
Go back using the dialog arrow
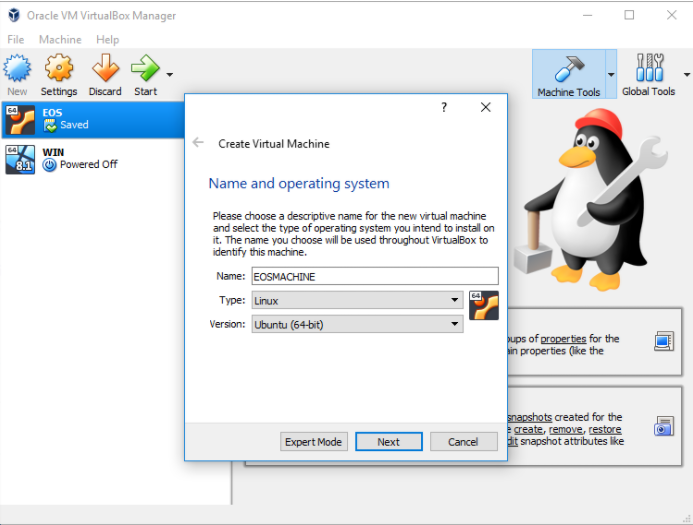[x=198, y=142]
